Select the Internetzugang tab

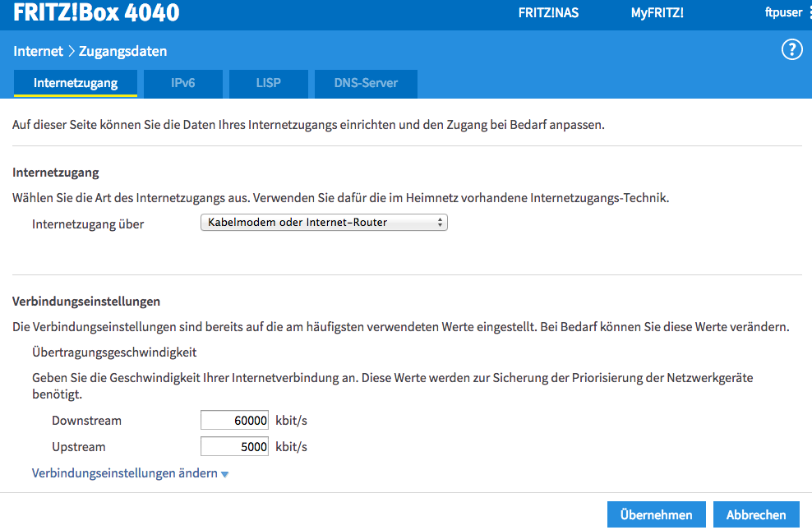coord(75,83)
